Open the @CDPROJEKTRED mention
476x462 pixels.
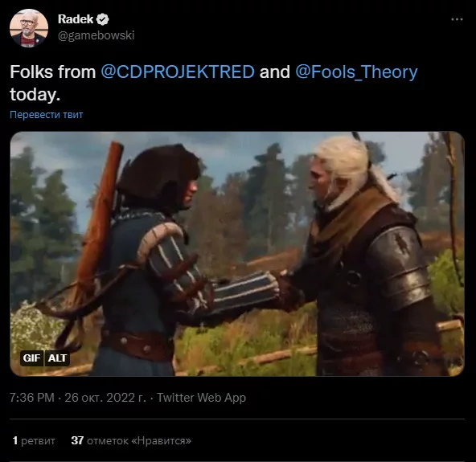178,72
